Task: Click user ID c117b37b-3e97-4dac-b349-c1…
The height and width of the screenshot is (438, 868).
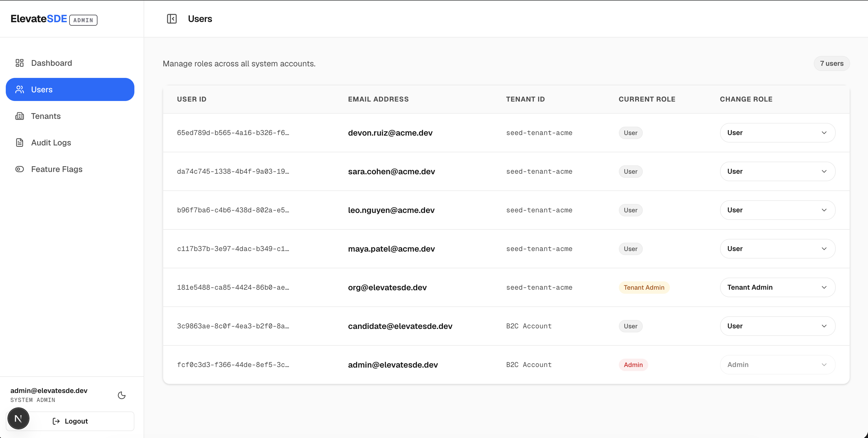Action: [233, 249]
